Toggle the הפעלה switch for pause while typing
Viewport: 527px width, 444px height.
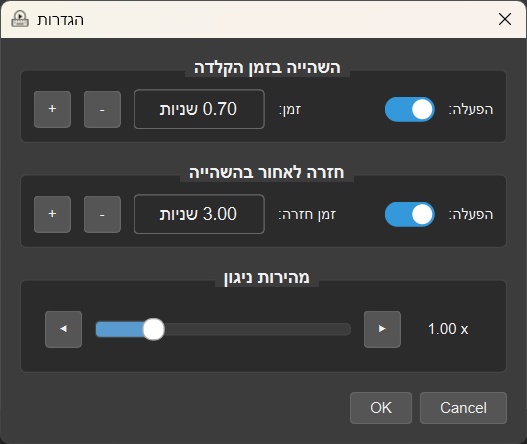[409, 109]
